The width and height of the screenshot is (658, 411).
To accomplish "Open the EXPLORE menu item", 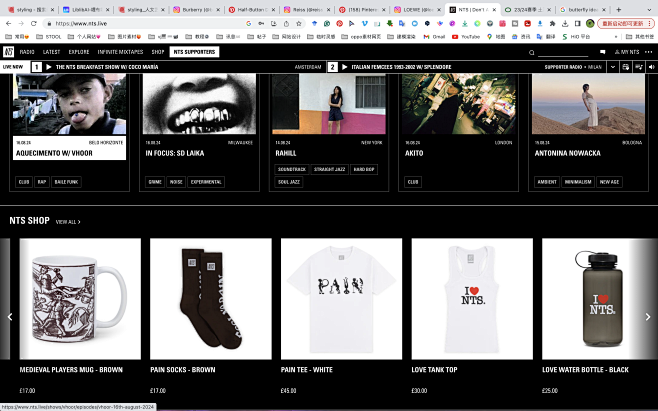I will 79,52.
